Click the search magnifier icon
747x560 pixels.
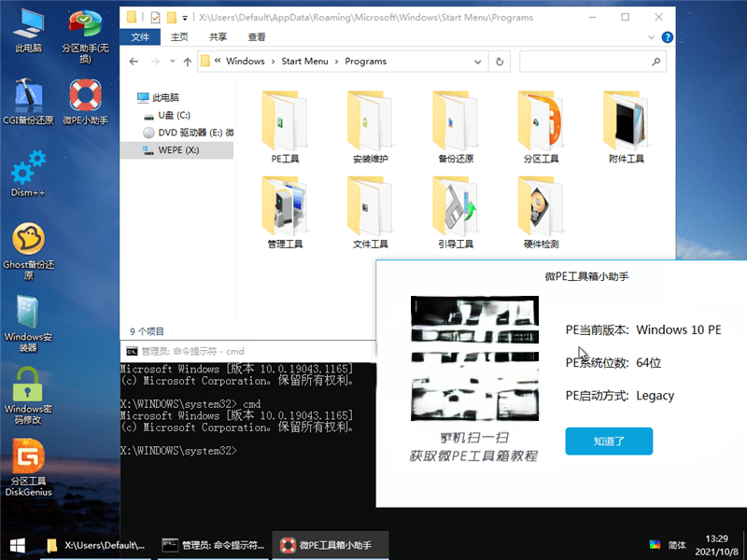click(x=656, y=62)
